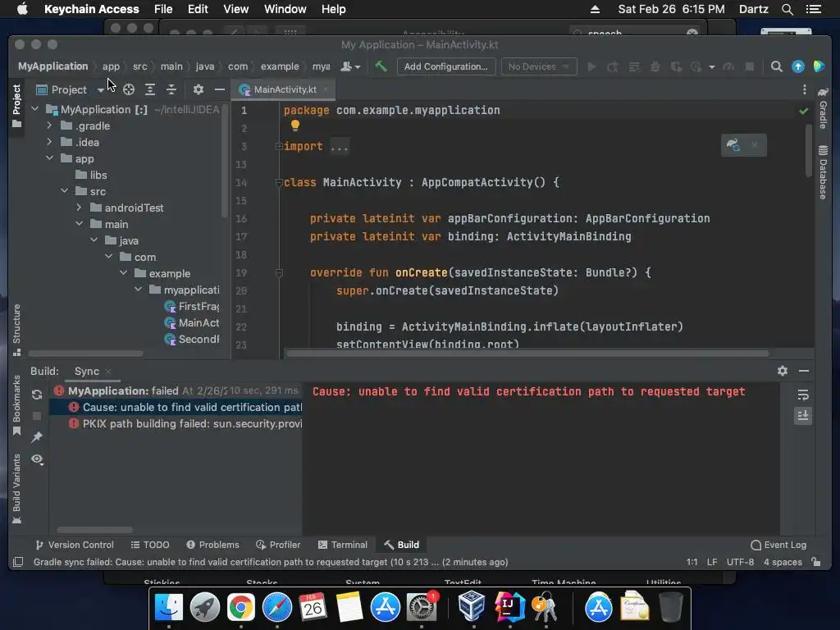Click the Expand All icon in Project panel
Screen dimensions: 840x630
[x=150, y=89]
